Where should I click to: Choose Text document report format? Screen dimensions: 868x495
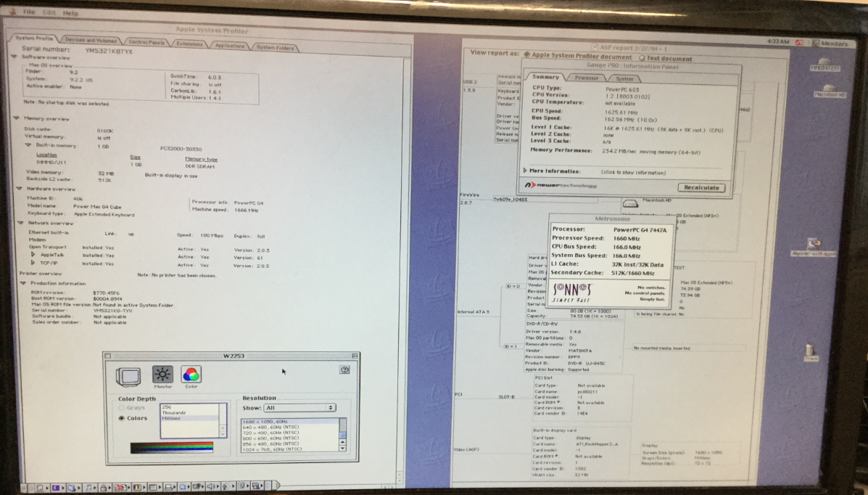[642, 57]
